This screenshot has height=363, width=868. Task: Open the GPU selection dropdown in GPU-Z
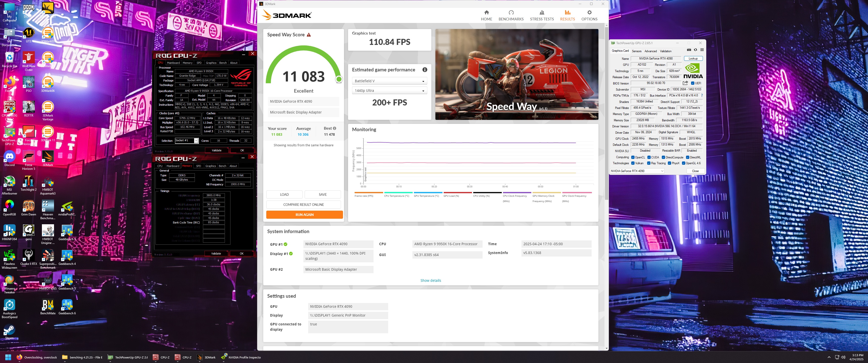[637, 171]
